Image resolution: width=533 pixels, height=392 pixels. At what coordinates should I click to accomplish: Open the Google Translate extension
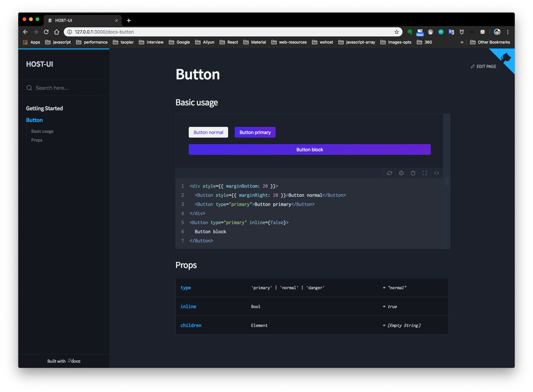pyautogui.click(x=451, y=32)
